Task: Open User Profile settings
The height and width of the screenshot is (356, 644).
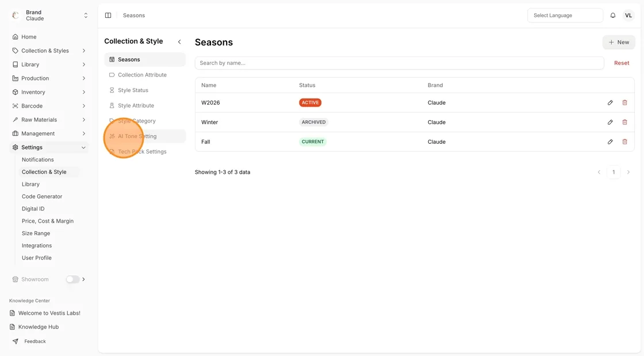Action: pyautogui.click(x=37, y=258)
